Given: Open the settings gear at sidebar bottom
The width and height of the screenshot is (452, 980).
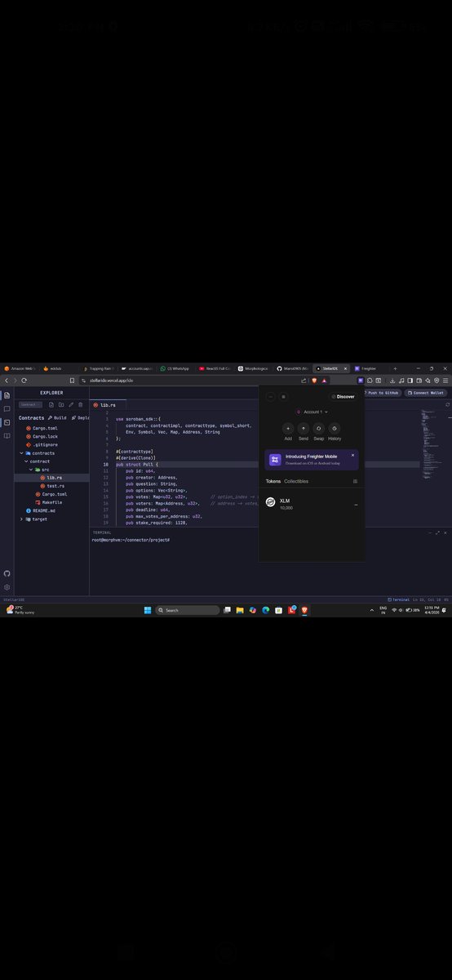Looking at the screenshot, I should tap(7, 587).
